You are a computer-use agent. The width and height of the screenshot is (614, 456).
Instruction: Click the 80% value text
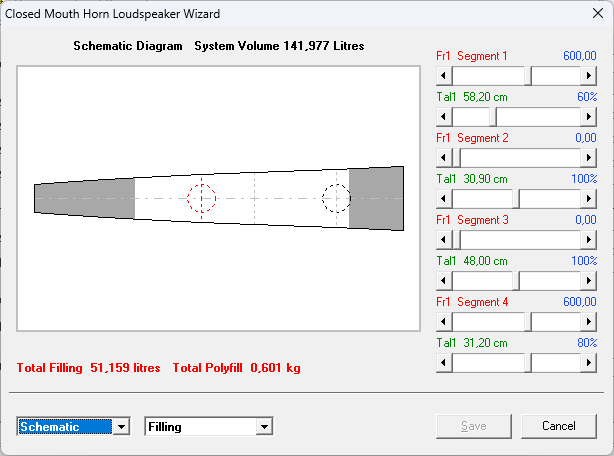(x=587, y=343)
